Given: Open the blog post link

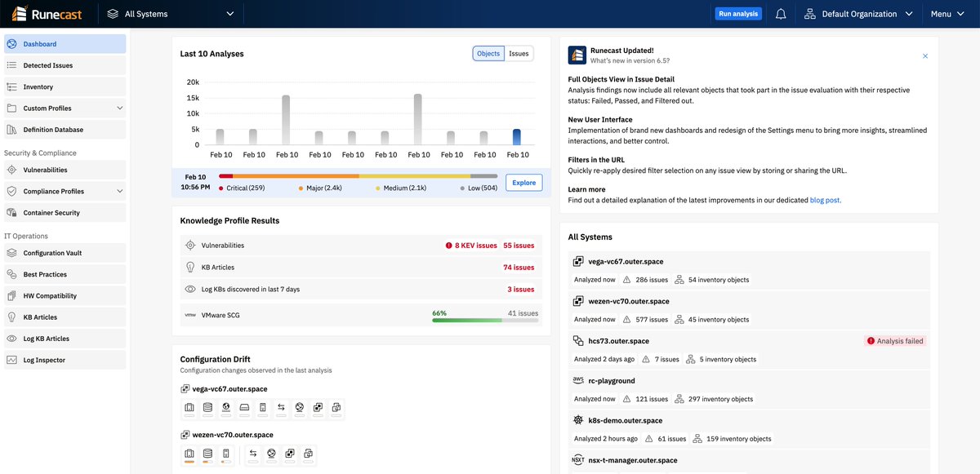Looking at the screenshot, I should point(826,200).
